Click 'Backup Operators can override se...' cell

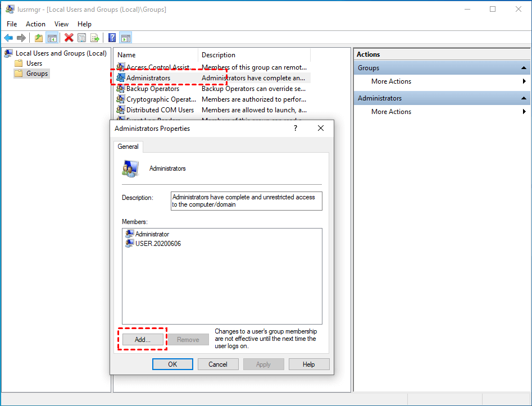tap(253, 89)
